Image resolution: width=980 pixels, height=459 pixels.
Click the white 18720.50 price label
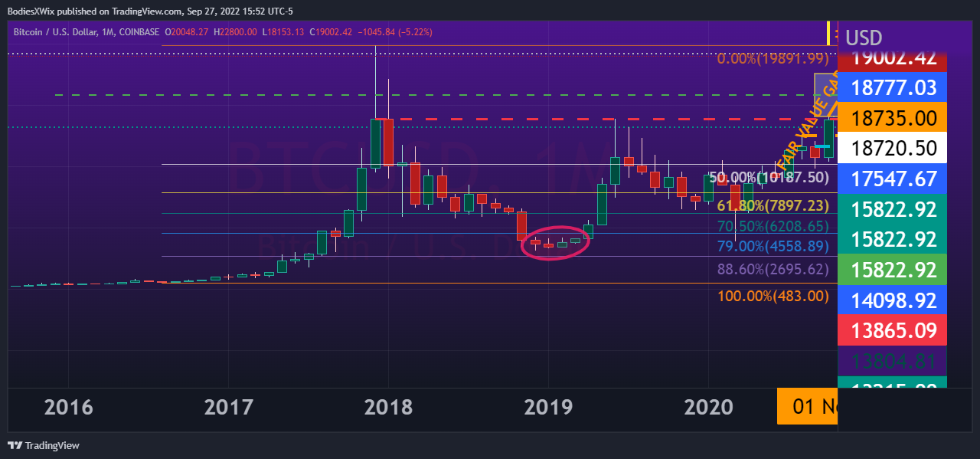point(893,149)
